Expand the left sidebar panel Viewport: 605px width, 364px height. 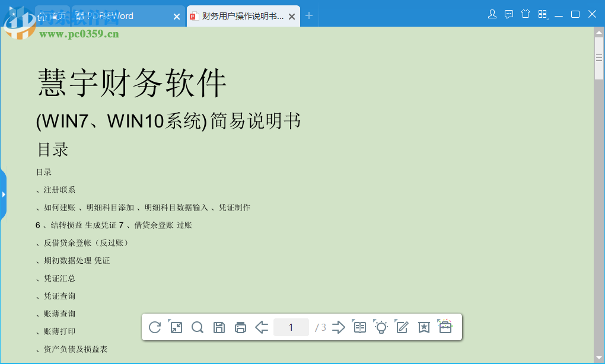(x=4, y=194)
